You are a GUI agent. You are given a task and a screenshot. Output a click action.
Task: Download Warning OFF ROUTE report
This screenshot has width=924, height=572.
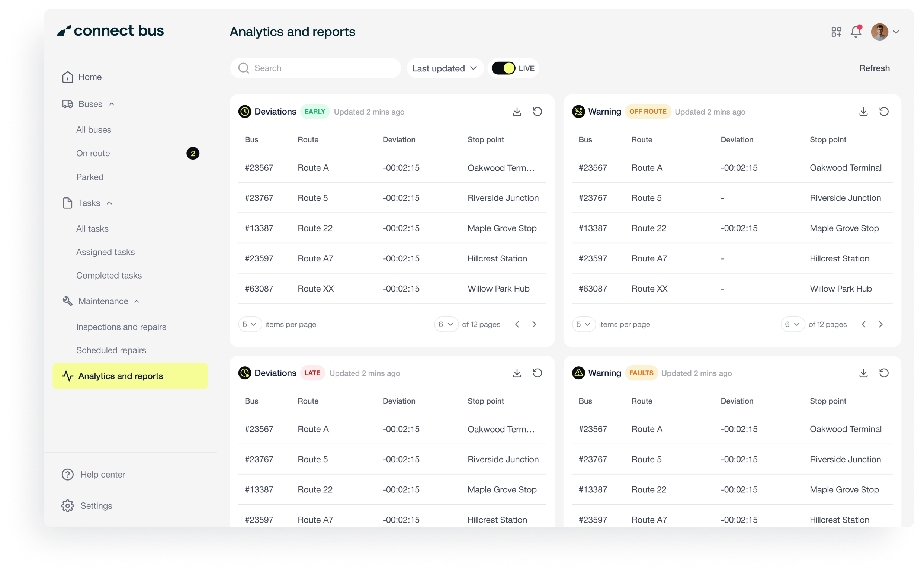(x=863, y=112)
